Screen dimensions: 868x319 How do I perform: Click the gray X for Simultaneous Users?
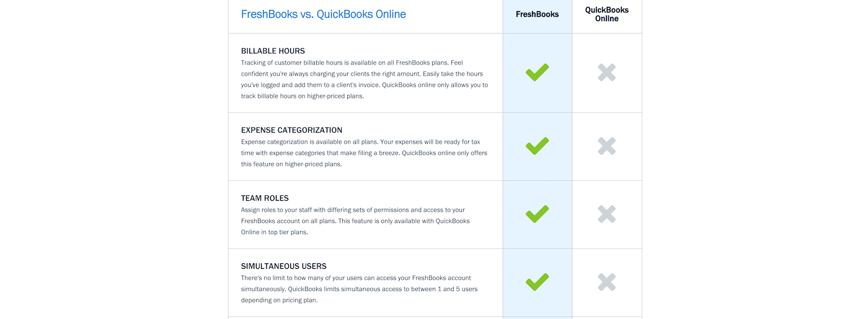pos(607,282)
